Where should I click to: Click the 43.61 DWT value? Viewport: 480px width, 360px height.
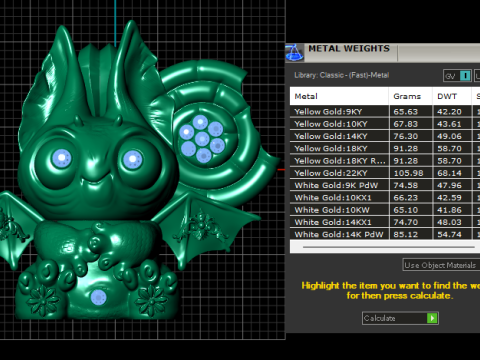pyautogui.click(x=449, y=124)
